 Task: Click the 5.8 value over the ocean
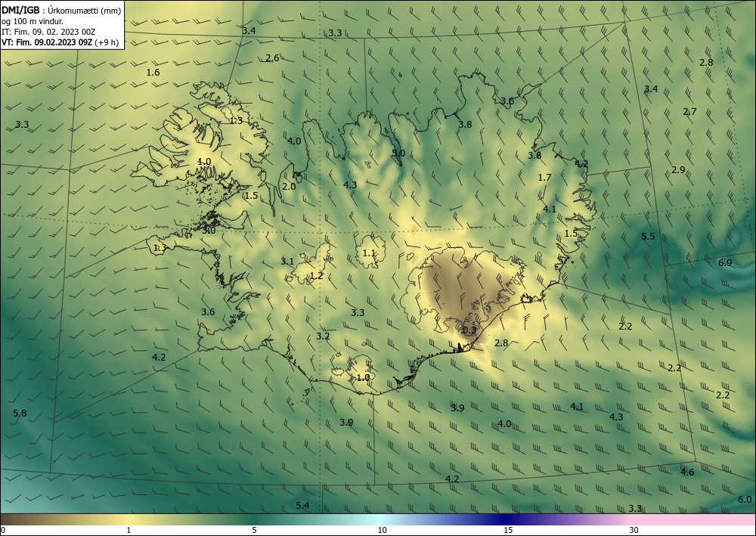(x=20, y=413)
